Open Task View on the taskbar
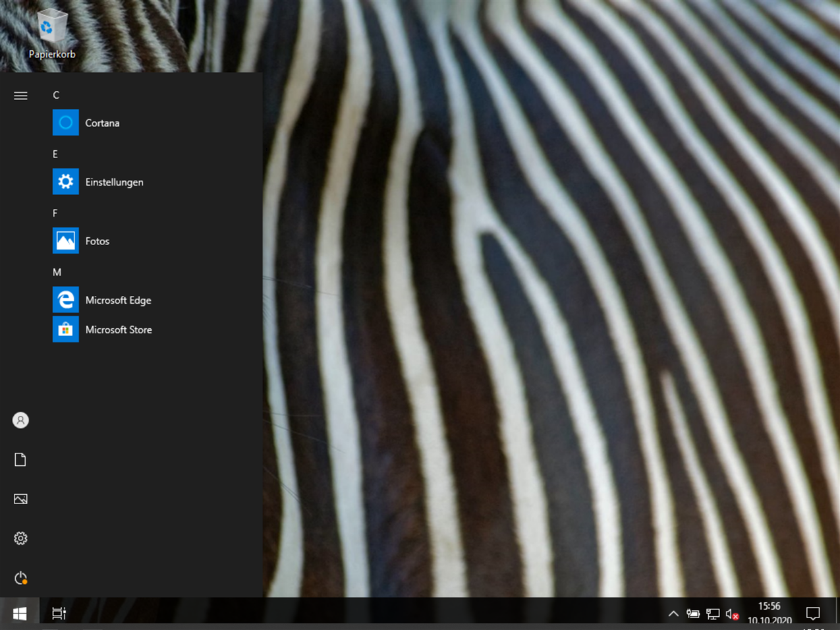 click(x=59, y=613)
